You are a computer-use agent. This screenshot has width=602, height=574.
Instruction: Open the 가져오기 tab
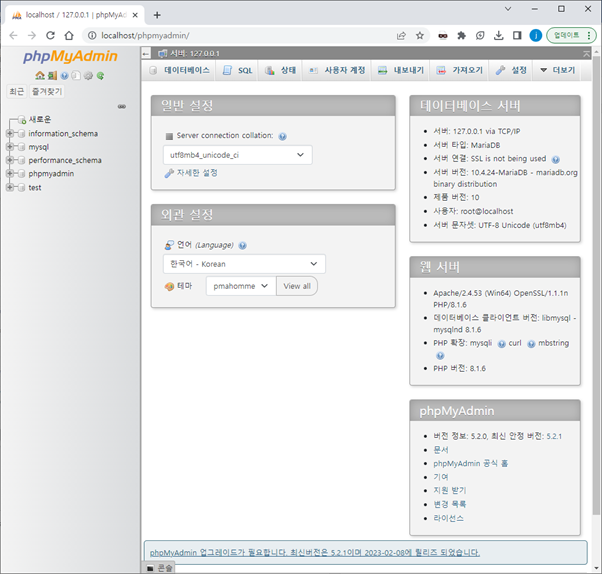click(x=460, y=70)
